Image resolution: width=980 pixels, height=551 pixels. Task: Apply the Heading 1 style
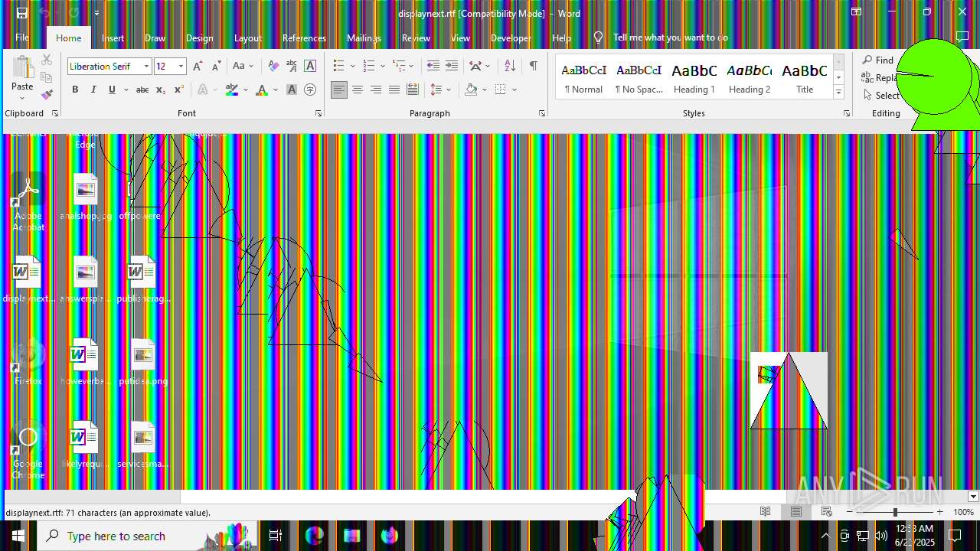pos(694,77)
